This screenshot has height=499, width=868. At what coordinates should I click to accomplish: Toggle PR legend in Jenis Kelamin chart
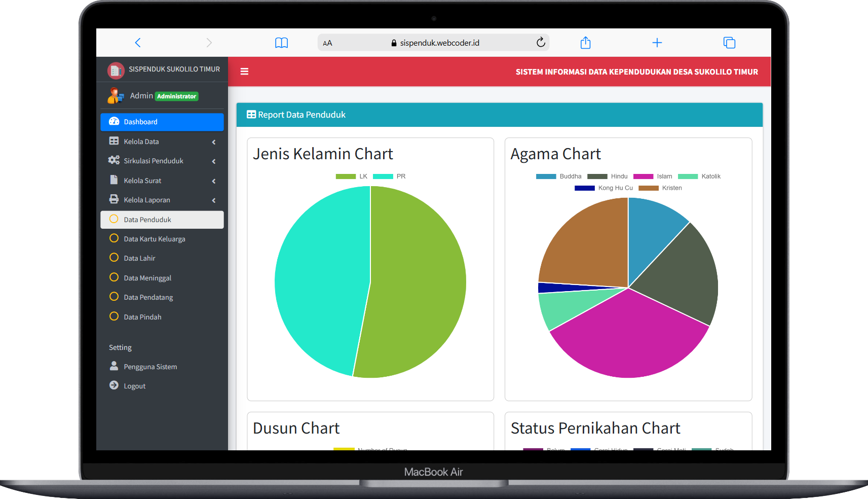(389, 176)
